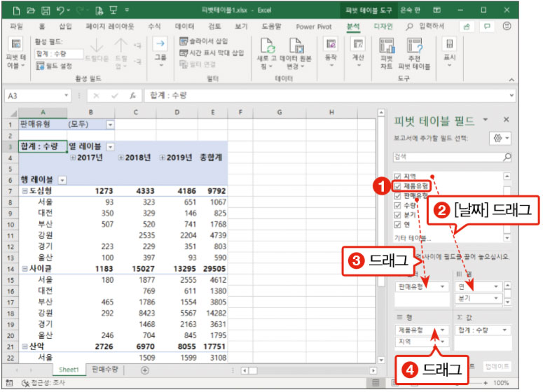The image size is (543, 392).
Task: Switch to the 삽입 ribbon tab
Action: pyautogui.click(x=65, y=27)
